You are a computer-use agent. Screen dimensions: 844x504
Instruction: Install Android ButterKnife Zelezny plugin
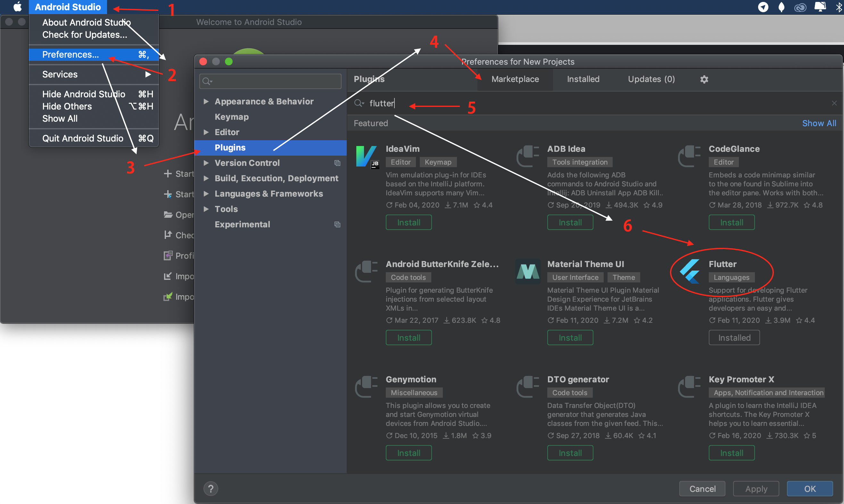pyautogui.click(x=409, y=337)
